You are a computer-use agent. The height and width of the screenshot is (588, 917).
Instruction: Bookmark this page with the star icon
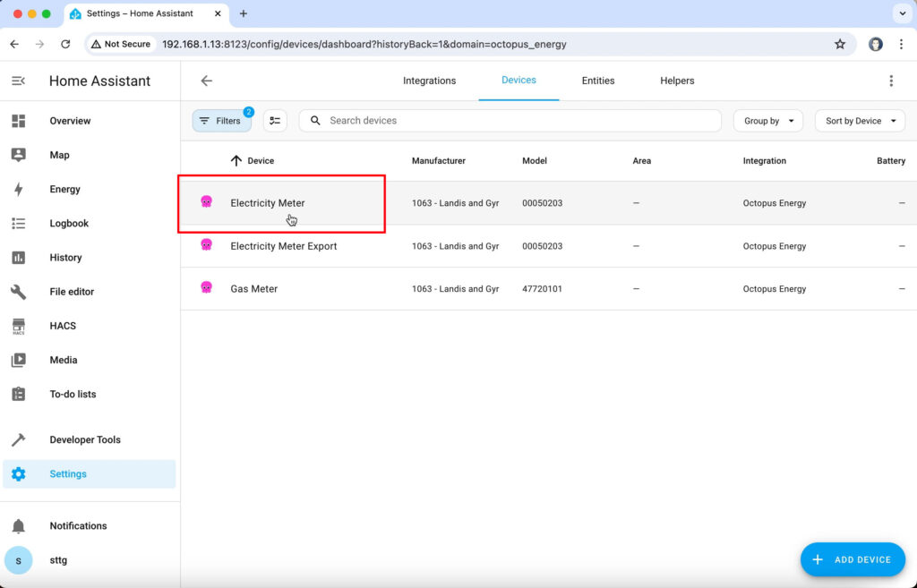[x=840, y=44]
